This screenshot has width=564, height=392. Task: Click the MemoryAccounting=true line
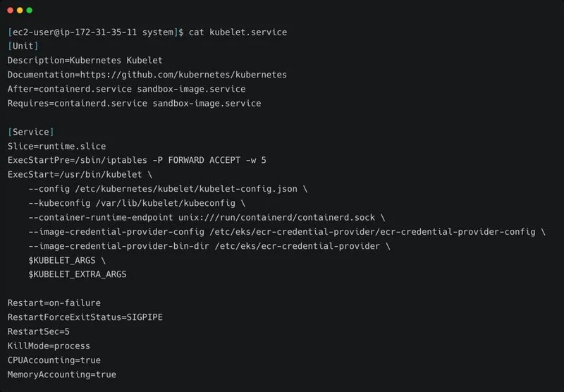click(62, 375)
